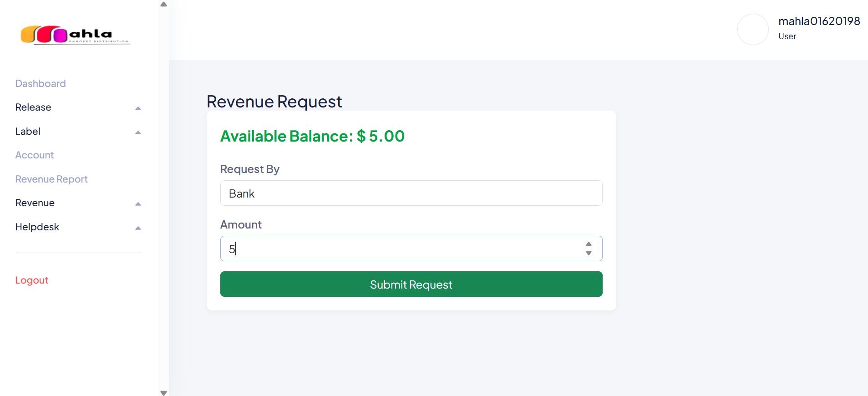Collapse the Release section
Viewport: 868px width, 396px height.
click(x=138, y=108)
